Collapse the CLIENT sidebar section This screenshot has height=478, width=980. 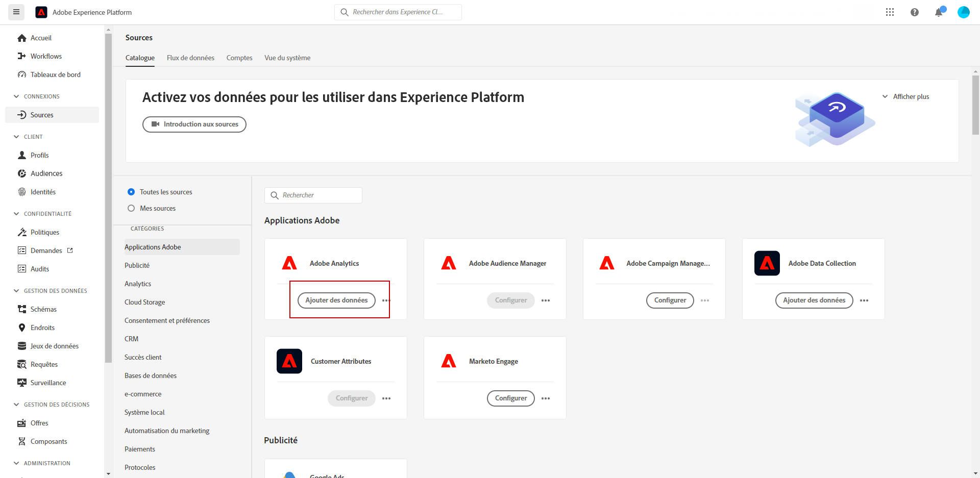[x=16, y=137]
